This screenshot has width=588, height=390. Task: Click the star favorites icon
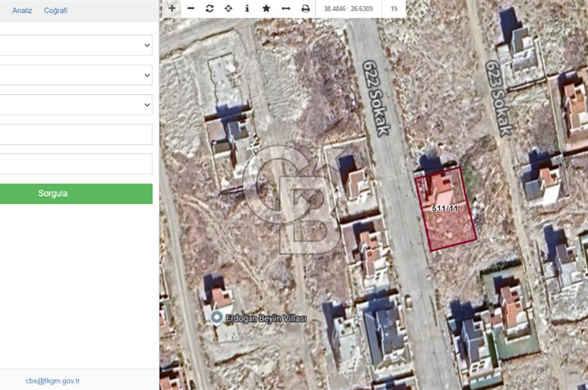(x=266, y=8)
